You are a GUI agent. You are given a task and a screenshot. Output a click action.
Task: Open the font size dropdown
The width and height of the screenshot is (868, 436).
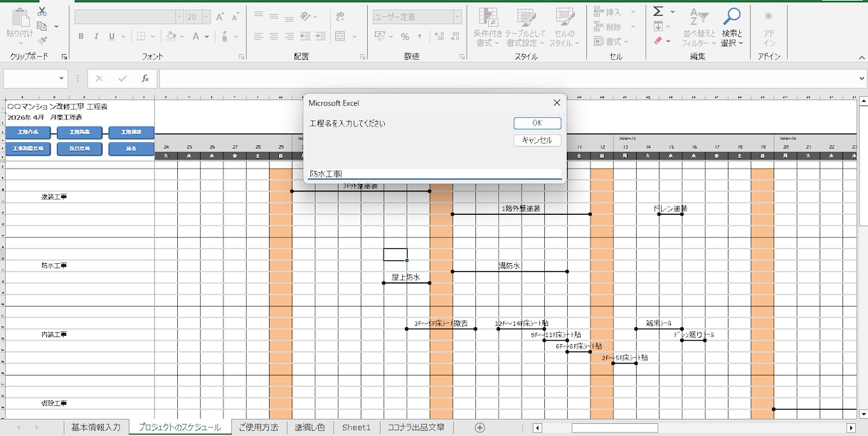coord(206,16)
